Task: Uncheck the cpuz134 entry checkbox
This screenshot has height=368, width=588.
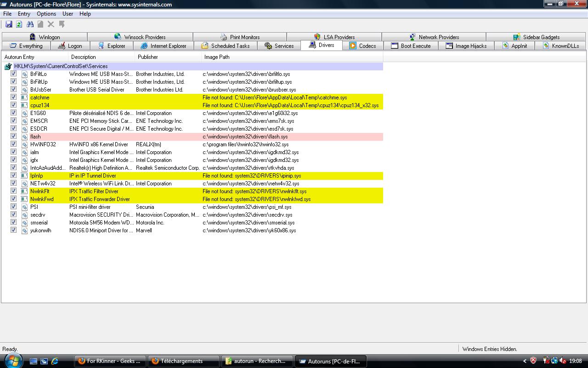Action: click(13, 105)
